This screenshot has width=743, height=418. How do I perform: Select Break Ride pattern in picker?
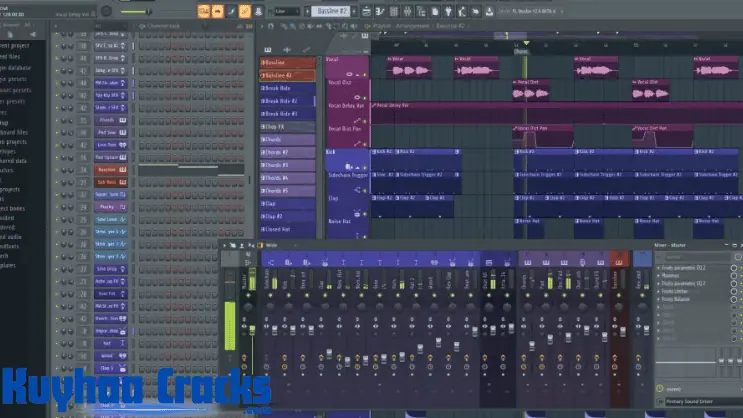click(x=288, y=88)
